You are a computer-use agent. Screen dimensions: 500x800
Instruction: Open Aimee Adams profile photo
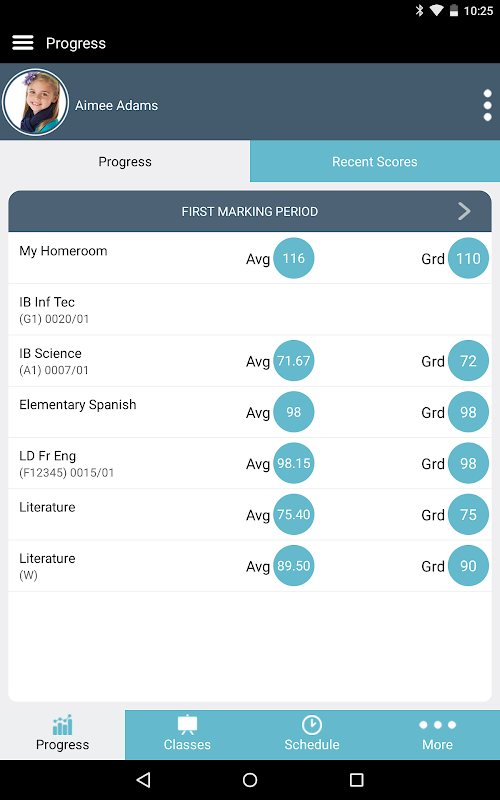36,103
